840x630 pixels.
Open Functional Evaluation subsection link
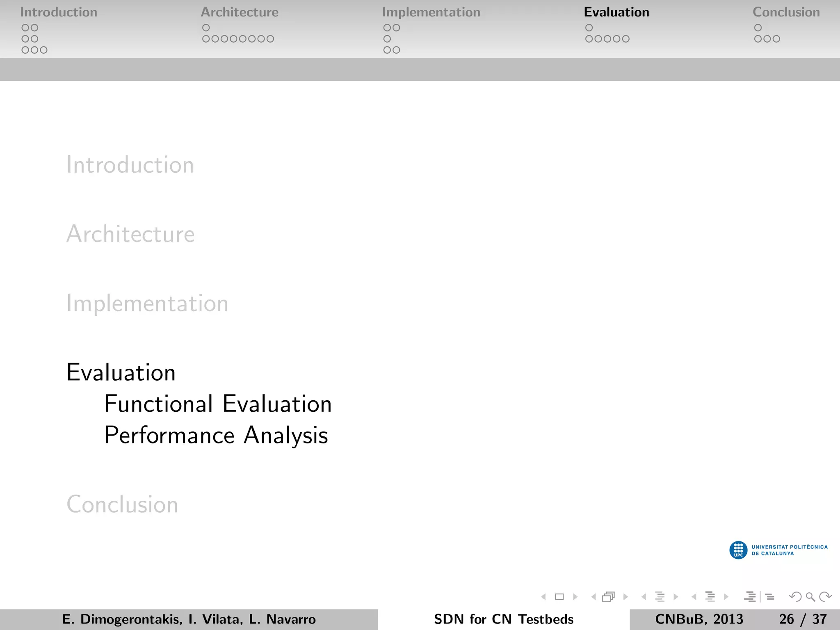click(218, 404)
